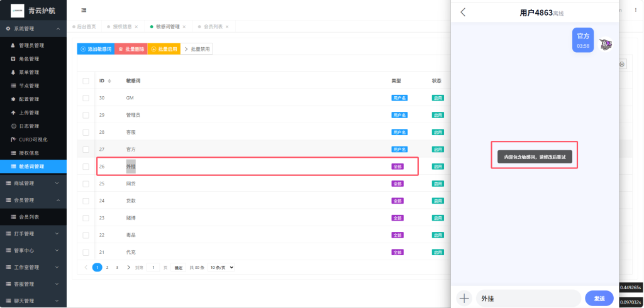Image resolution: width=644 pixels, height=308 pixels.
Task: Click the 批量启用 button
Action: coord(164,49)
